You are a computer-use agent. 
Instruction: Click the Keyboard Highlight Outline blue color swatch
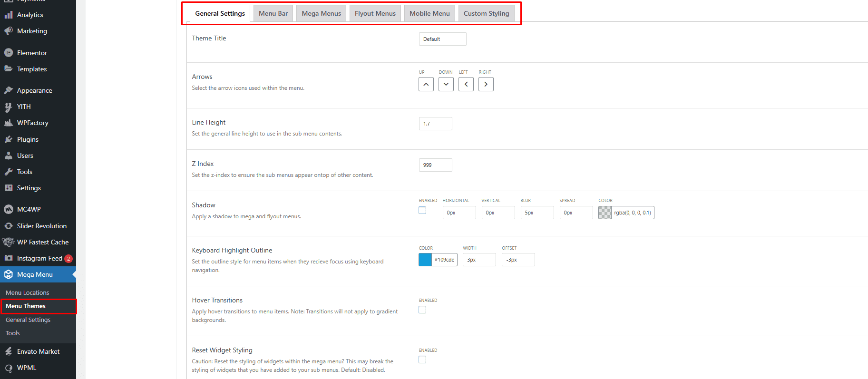425,260
